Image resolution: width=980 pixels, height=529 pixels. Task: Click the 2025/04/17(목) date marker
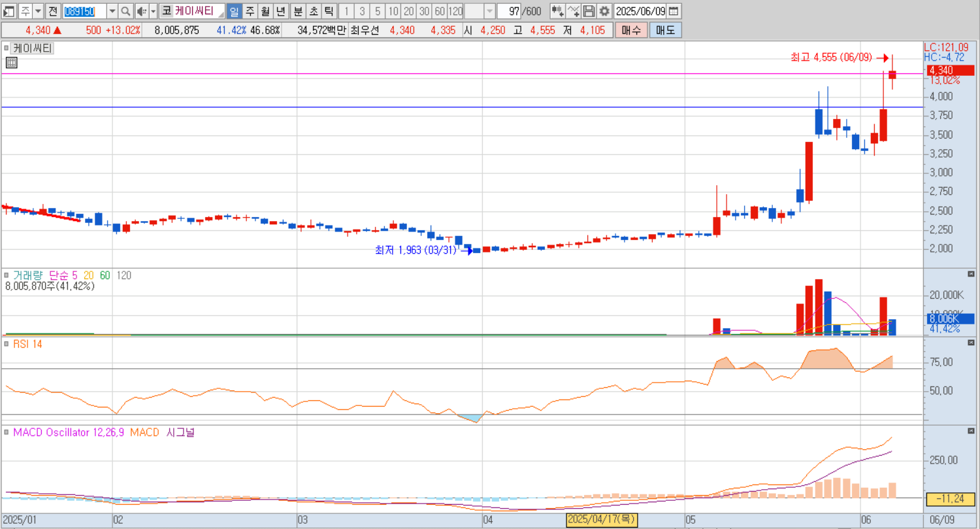pos(601,519)
